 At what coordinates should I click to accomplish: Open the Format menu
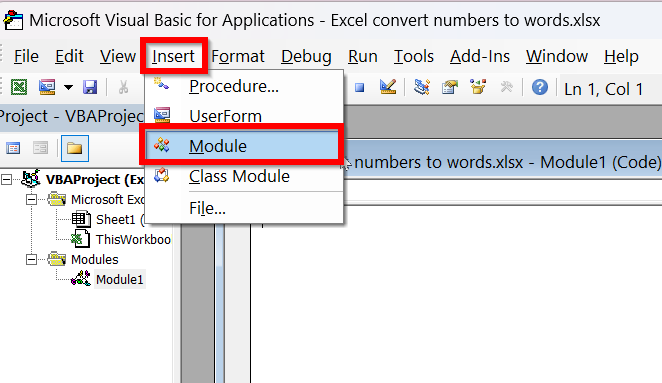click(x=238, y=56)
